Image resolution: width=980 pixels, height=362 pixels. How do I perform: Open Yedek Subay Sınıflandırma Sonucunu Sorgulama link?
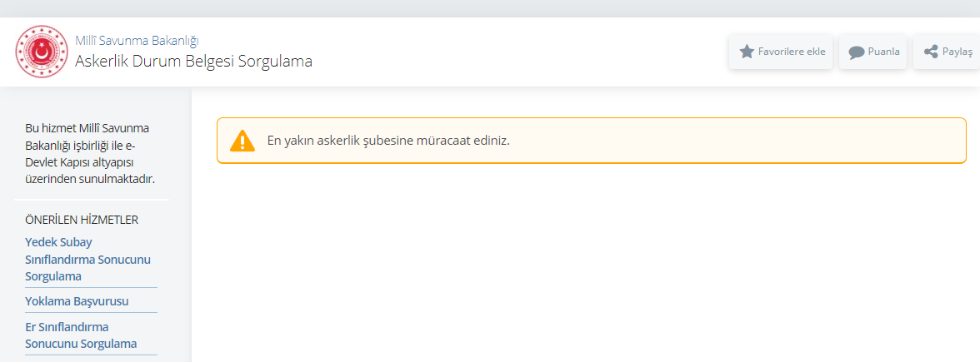87,259
